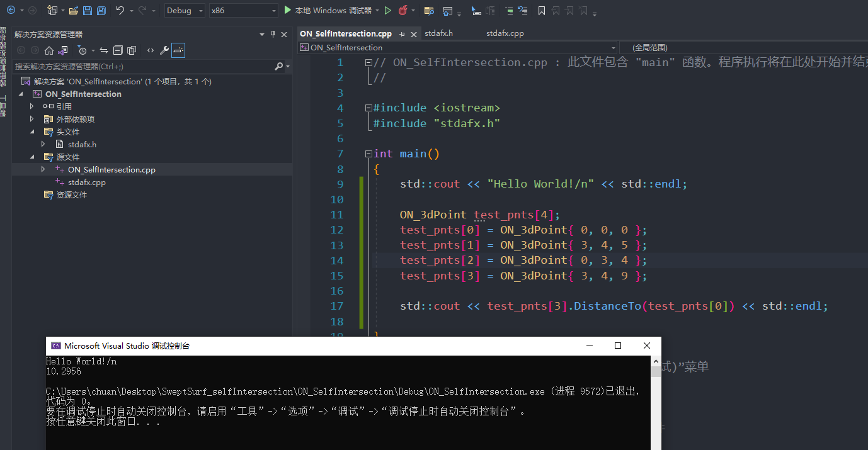The height and width of the screenshot is (450, 868).
Task: Switch to the stdafx.h tab
Action: [438, 33]
